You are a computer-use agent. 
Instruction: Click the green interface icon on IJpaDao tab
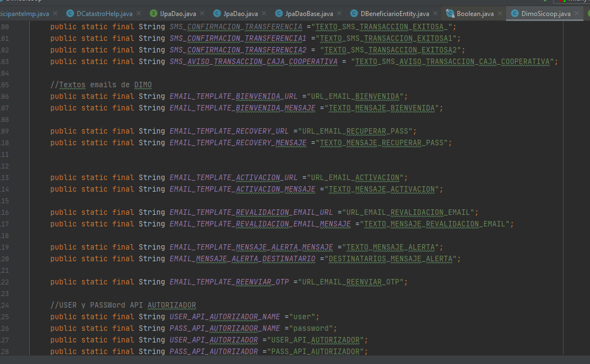[154, 13]
